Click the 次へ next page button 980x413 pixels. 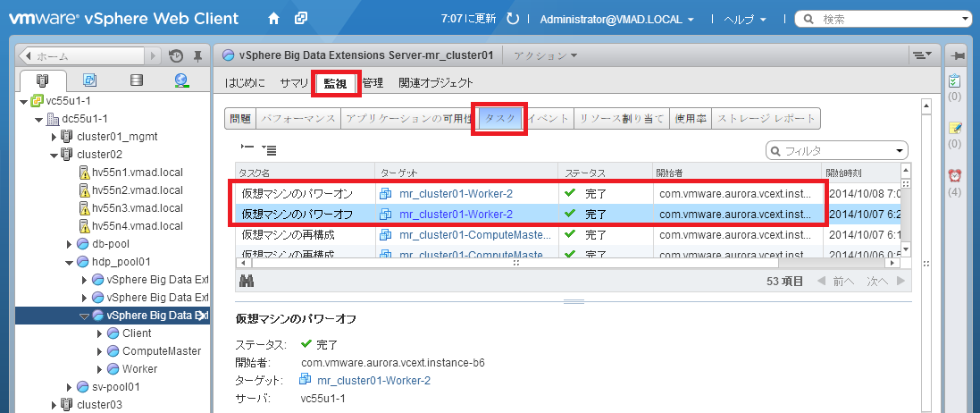(885, 282)
